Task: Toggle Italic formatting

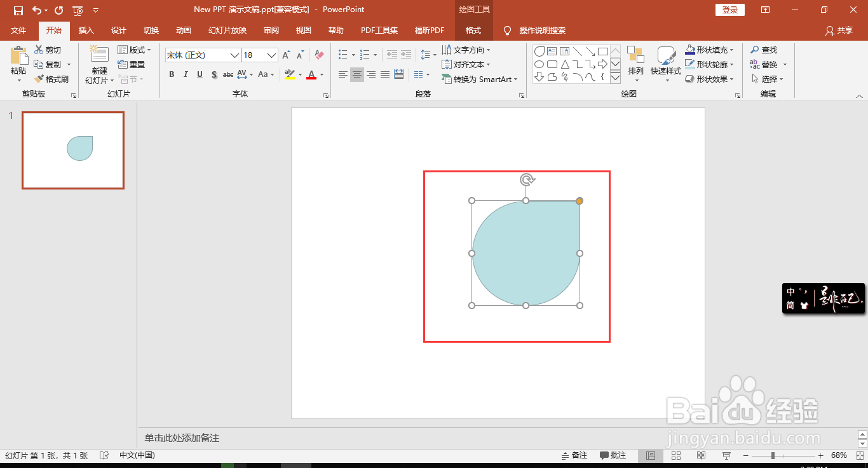Action: 186,75
